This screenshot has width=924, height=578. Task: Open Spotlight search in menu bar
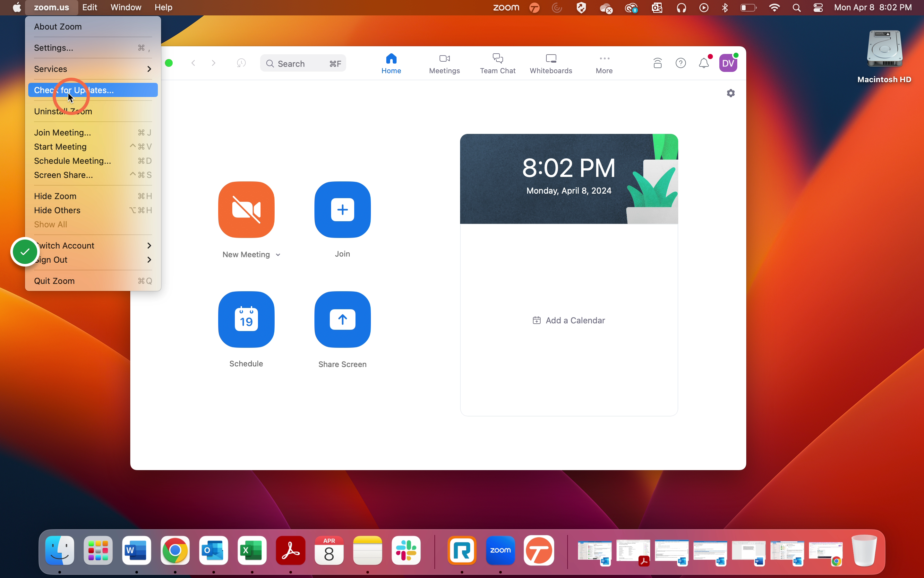796,8
